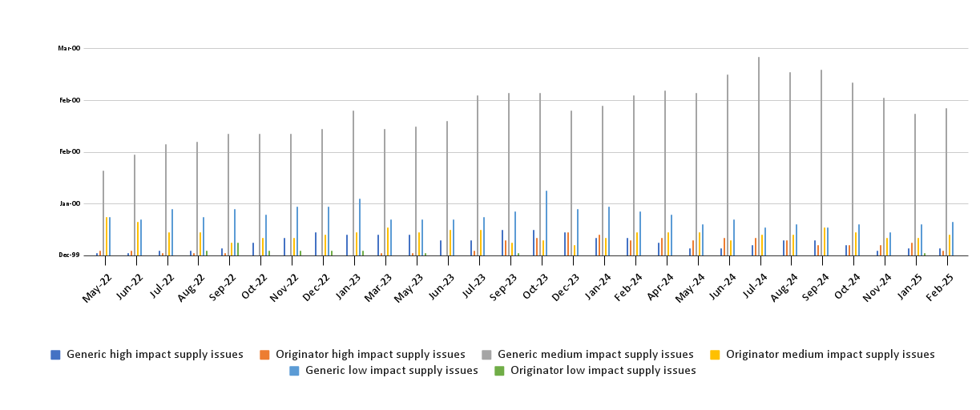Image resolution: width=980 pixels, height=410 pixels.
Task: Select the 'Originator medium impact supply issues' legend text
Action: pos(830,355)
